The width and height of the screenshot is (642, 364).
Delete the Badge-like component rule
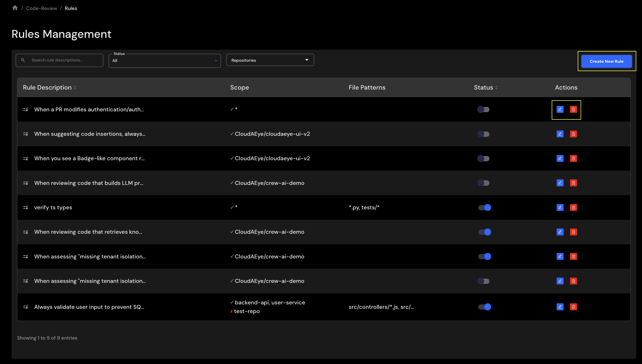click(573, 158)
